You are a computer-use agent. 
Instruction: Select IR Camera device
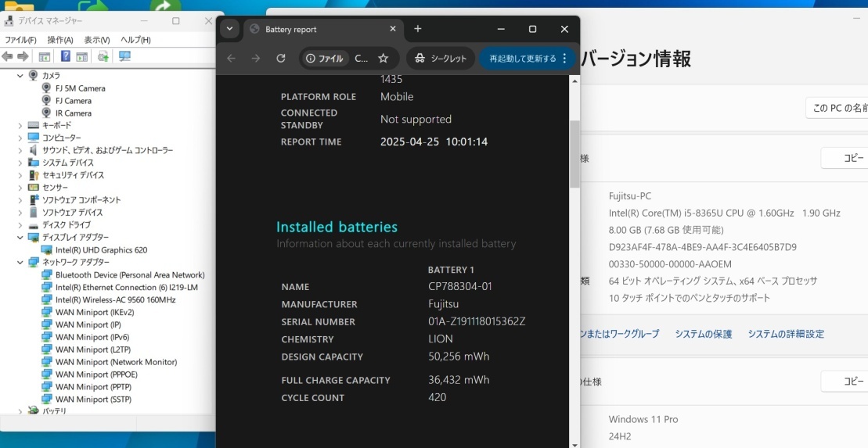73,113
